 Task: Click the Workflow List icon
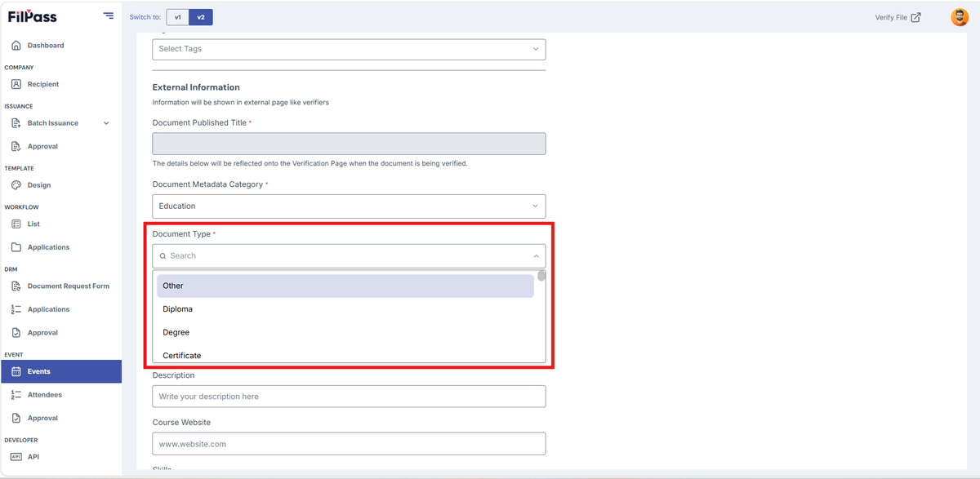[x=16, y=224]
